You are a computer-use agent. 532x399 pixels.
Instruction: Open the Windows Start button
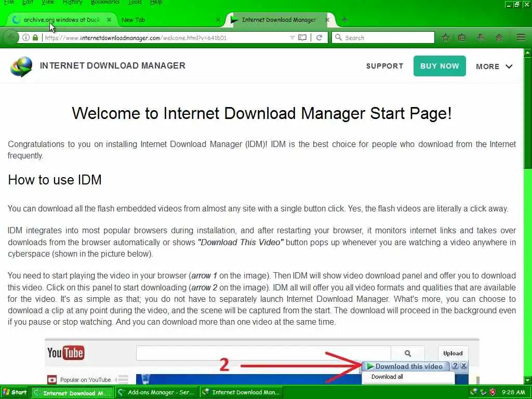tap(15, 392)
